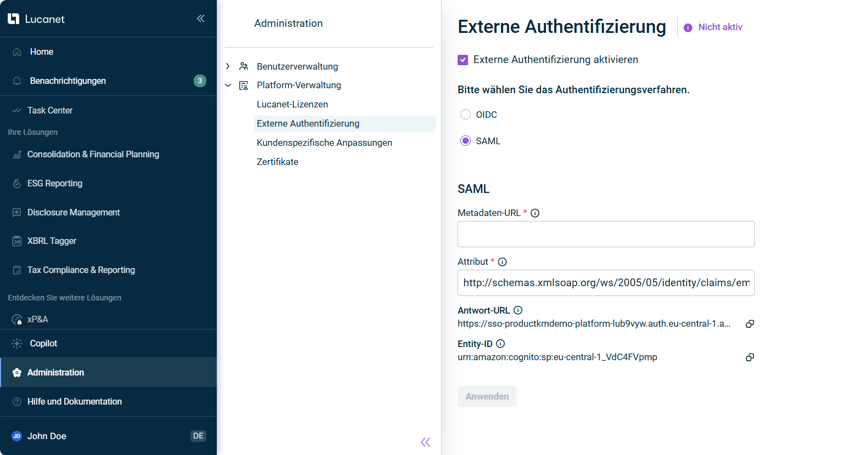868x455 pixels.
Task: Click the Benachrichtigungen bell icon
Action: coord(17,81)
